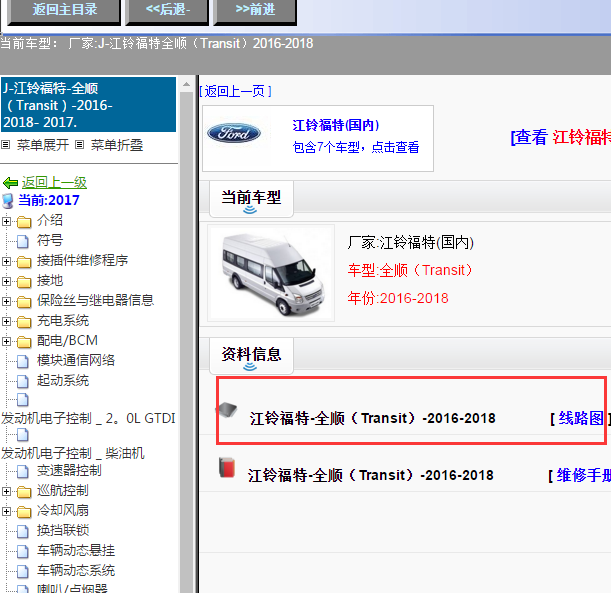Go forward with the >>前进 button
611x593 pixels.
[x=255, y=10]
